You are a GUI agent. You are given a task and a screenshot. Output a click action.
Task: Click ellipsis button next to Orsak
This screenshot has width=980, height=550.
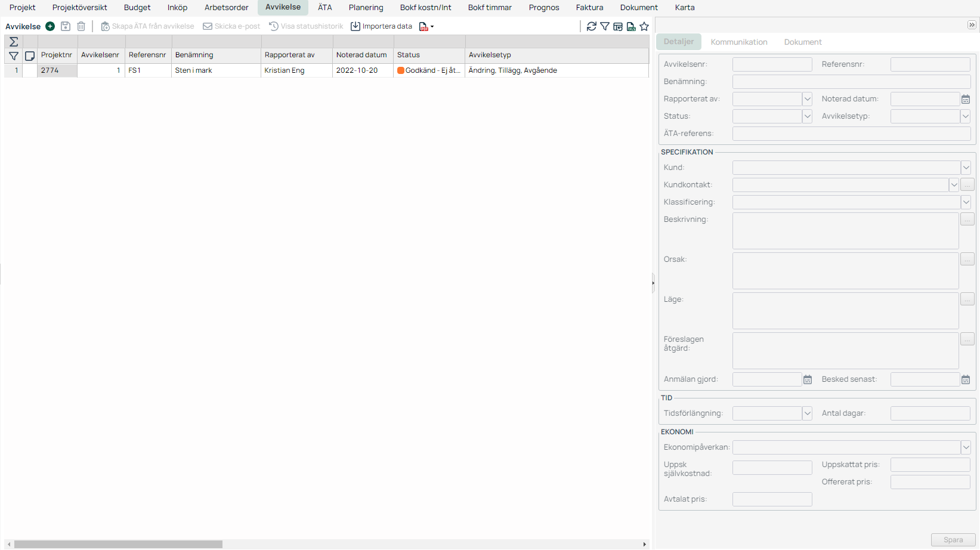point(967,259)
